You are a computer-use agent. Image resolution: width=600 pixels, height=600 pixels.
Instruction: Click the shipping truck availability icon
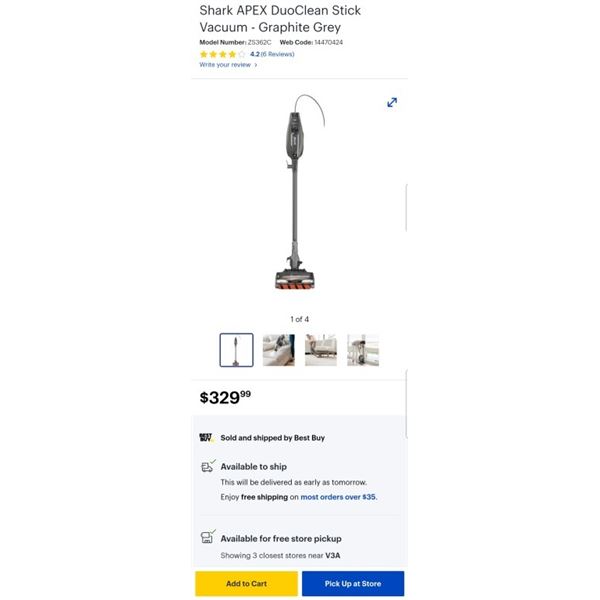(208, 466)
